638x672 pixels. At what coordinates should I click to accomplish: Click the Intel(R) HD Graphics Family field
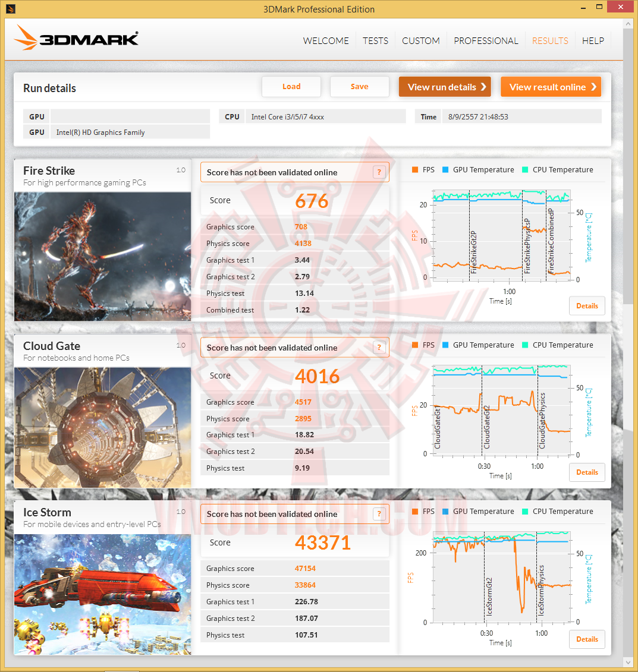tap(130, 132)
